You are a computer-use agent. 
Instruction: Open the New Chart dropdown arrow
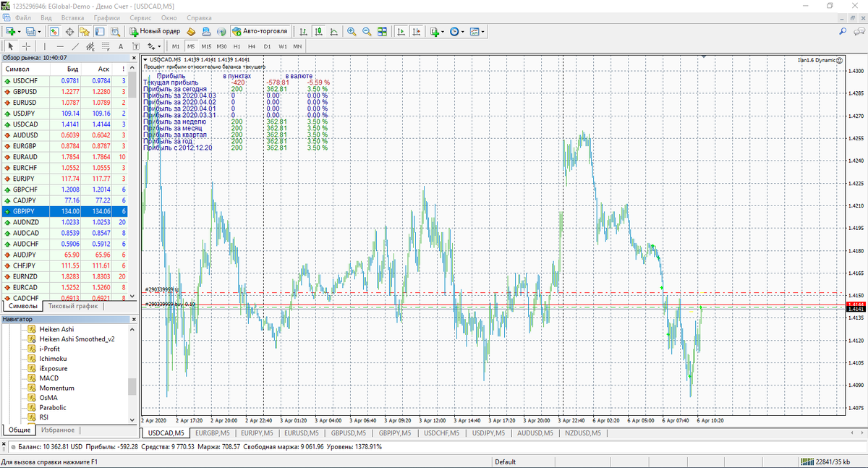[x=20, y=31]
